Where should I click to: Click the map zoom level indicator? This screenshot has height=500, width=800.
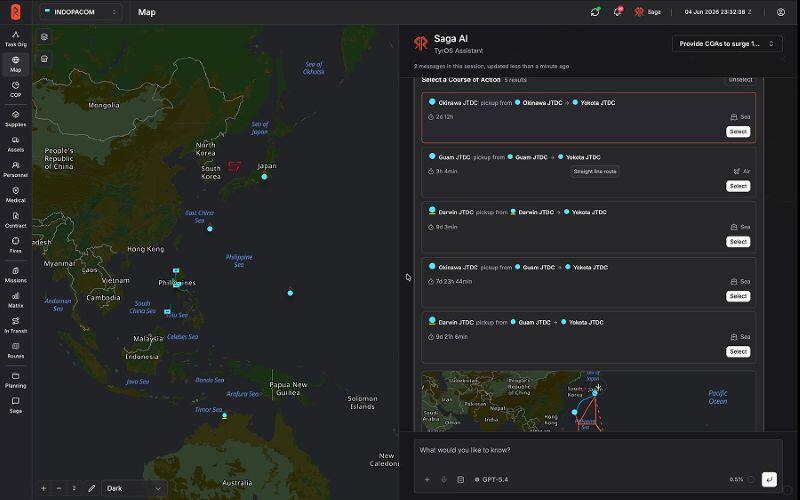[x=74, y=488]
